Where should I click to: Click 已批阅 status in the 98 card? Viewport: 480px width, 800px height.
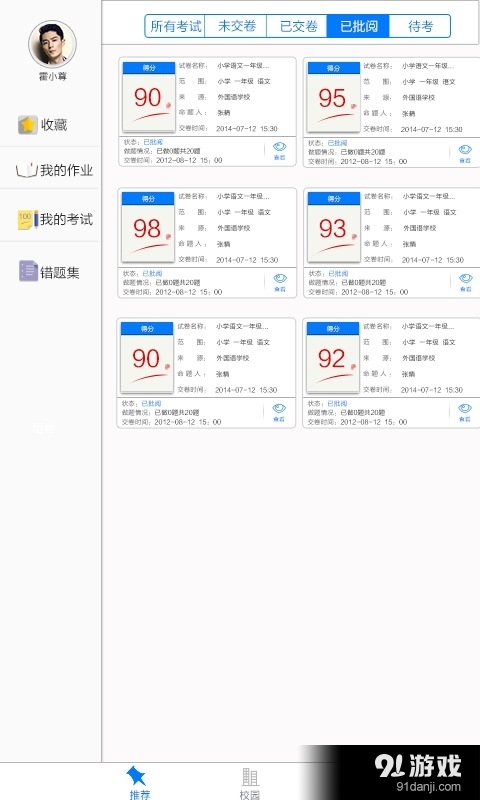point(152,274)
